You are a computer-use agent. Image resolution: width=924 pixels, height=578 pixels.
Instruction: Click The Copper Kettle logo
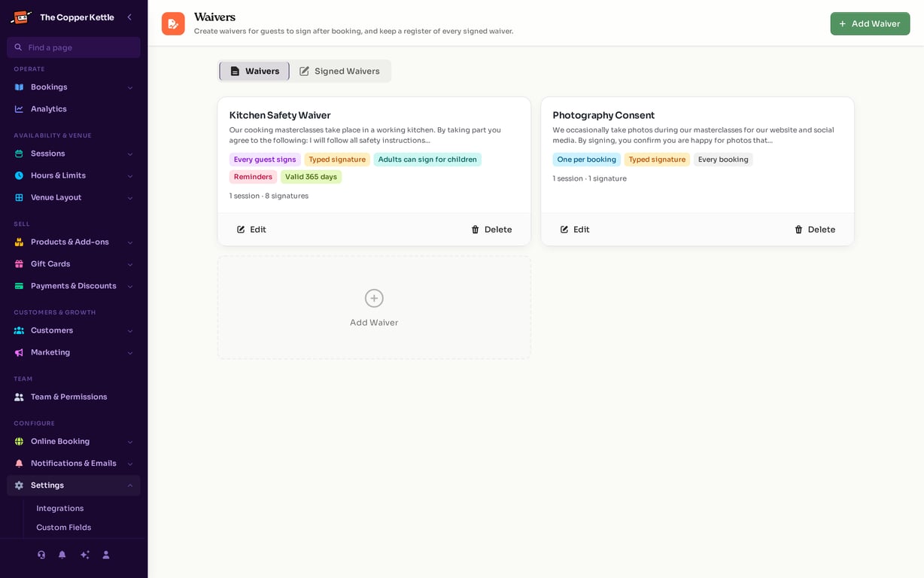pyautogui.click(x=21, y=17)
